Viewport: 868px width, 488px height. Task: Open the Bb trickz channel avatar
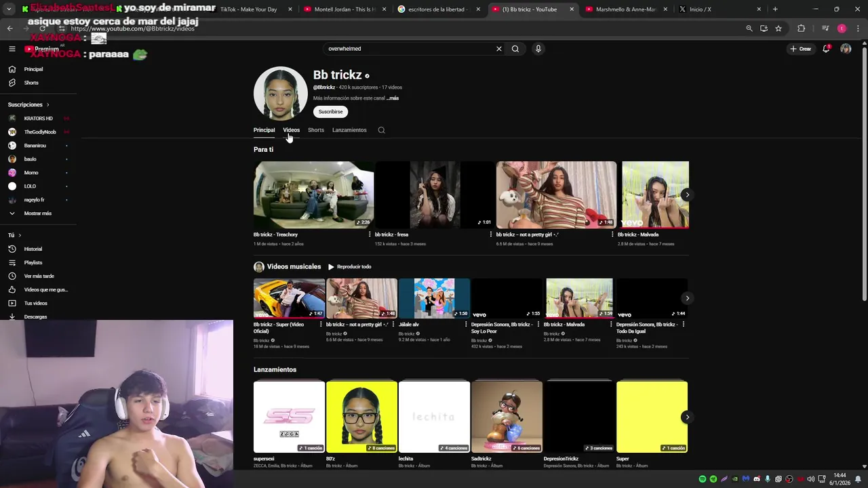pos(280,94)
